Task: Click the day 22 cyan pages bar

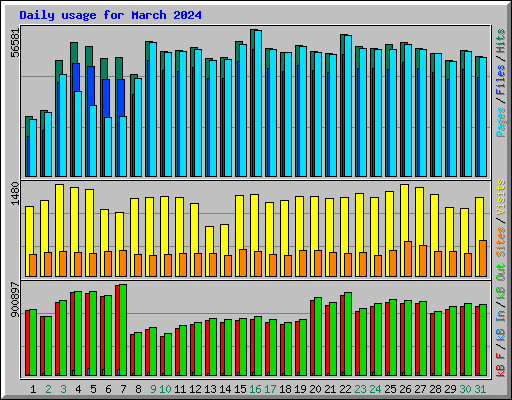Action: pyautogui.click(x=348, y=106)
